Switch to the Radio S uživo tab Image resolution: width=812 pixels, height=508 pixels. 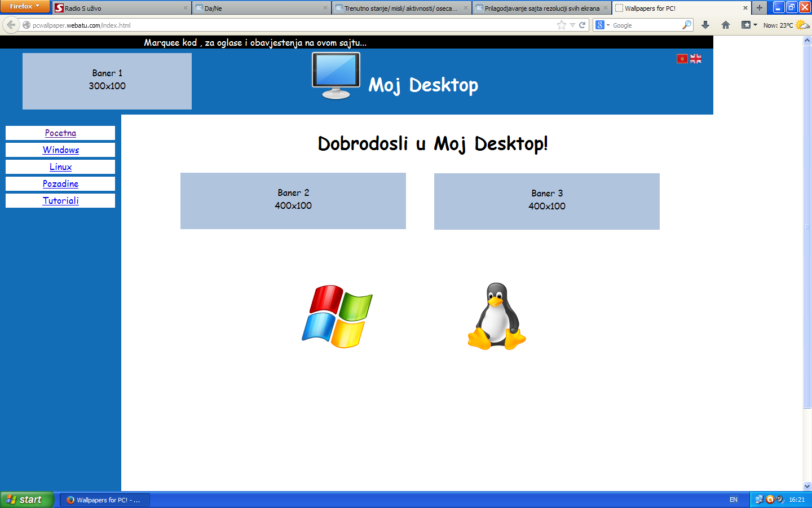click(x=122, y=8)
